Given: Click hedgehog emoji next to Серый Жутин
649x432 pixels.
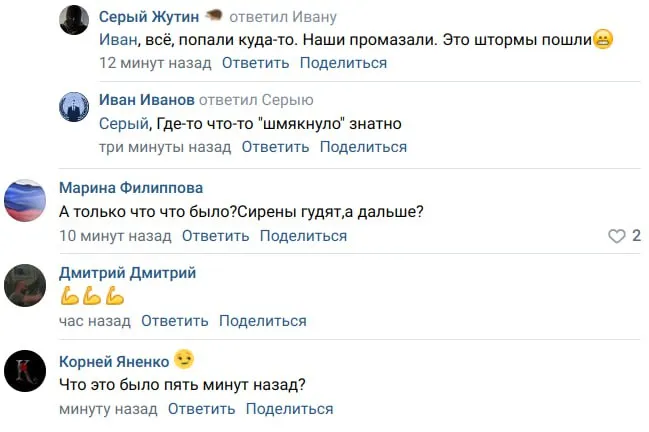Looking at the screenshot, I should (x=214, y=16).
